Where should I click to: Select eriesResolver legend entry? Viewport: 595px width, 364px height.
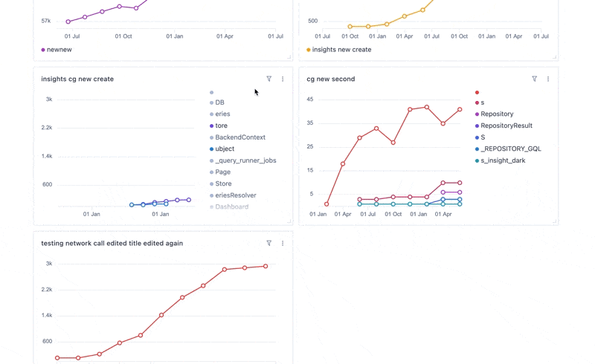(233, 195)
